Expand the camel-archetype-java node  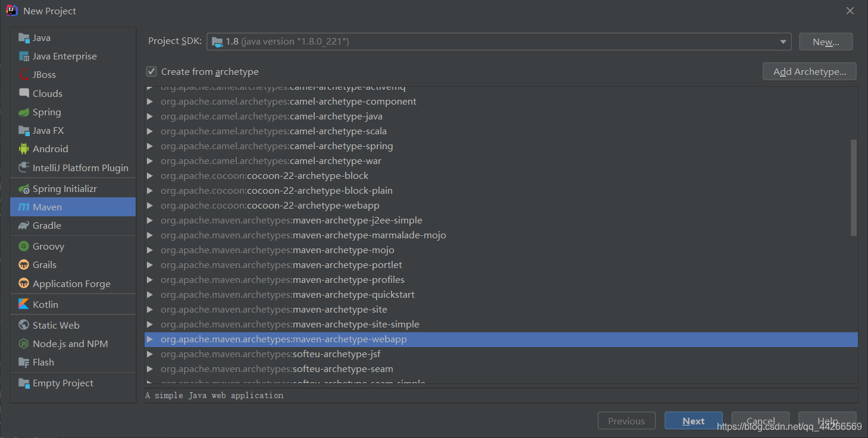tap(150, 116)
